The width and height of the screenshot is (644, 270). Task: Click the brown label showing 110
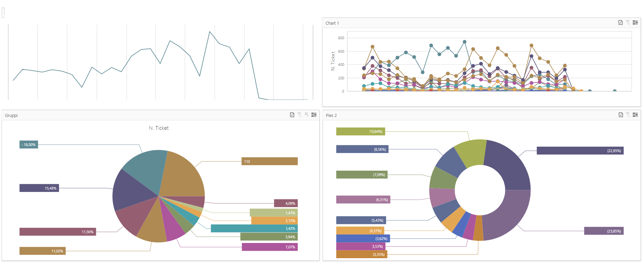point(269,162)
